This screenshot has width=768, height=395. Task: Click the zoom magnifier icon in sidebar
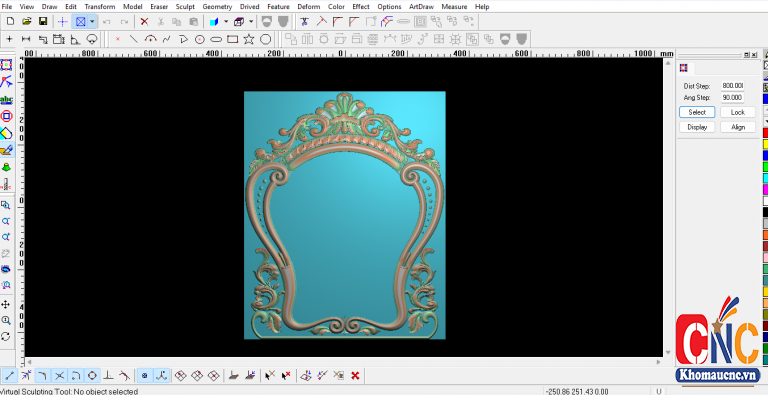tap(6, 321)
